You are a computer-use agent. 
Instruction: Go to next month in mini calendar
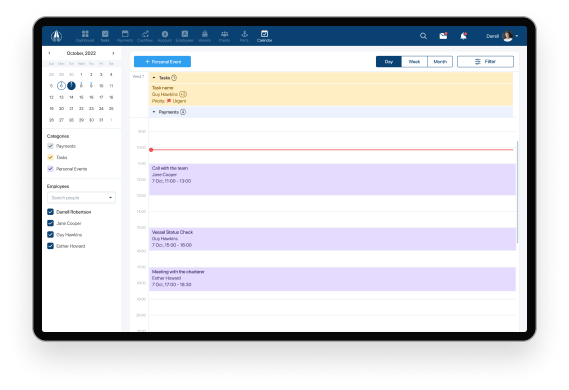113,53
